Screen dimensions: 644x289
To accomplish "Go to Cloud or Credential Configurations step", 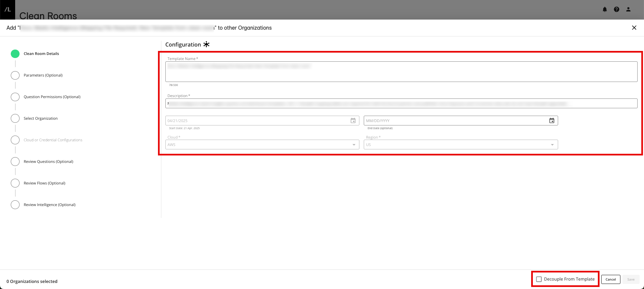I will tap(53, 140).
